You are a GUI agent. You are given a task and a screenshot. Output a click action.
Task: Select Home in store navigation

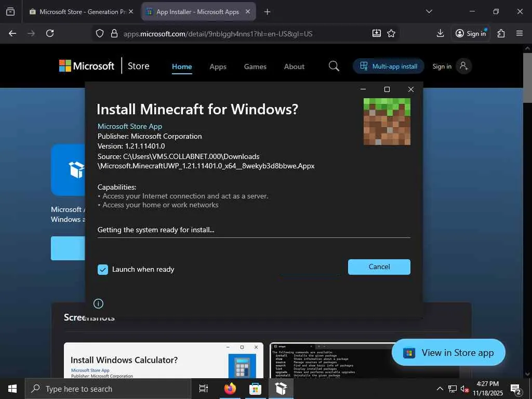pos(182,66)
